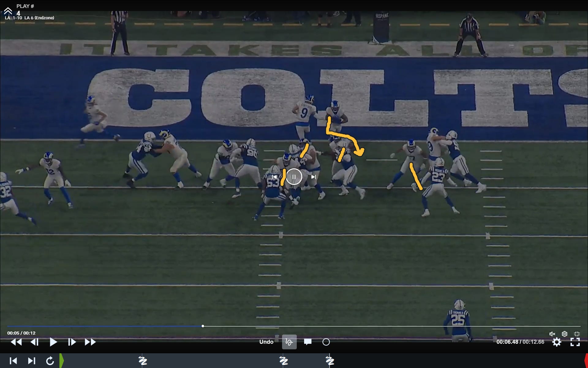The height and width of the screenshot is (368, 588).
Task: Select the freehand draw tool
Action: [x=289, y=342]
